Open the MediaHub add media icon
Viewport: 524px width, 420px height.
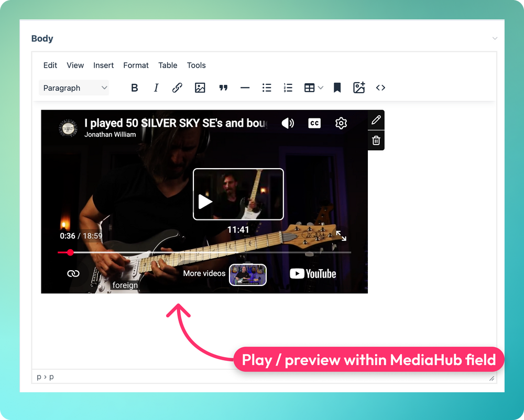point(359,88)
